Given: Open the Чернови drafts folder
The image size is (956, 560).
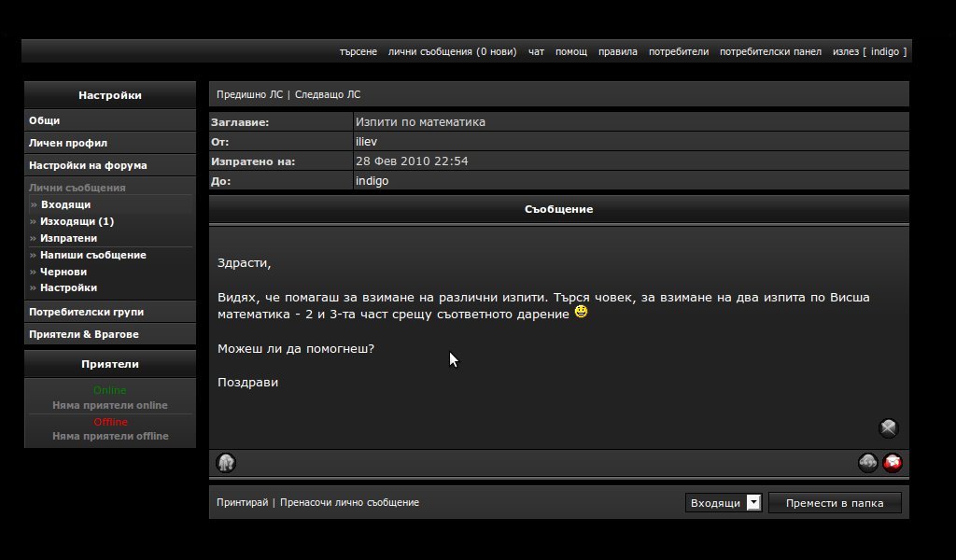Looking at the screenshot, I should (63, 272).
